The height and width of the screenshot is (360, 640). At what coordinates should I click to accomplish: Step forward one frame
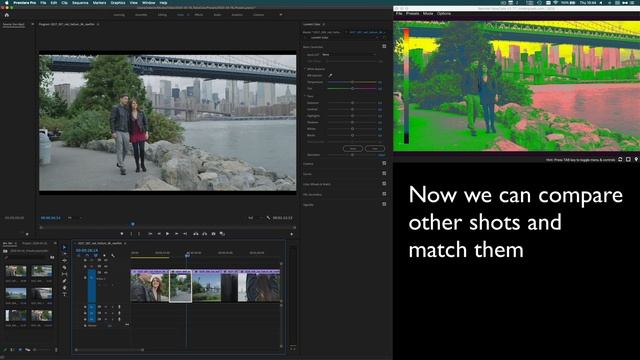click(176, 234)
